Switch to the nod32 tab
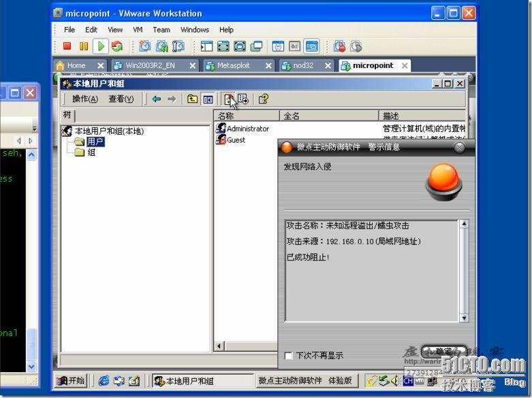532x398 pixels. pos(304,65)
